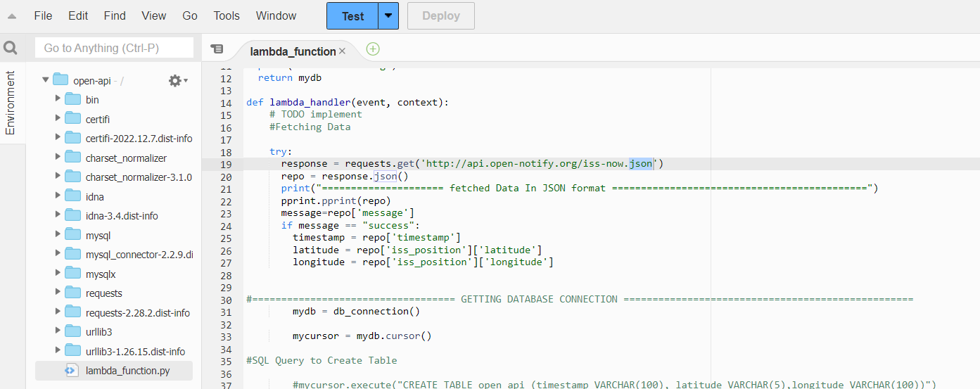Click the mysql folder icon
980x389 pixels.
coord(73,235)
